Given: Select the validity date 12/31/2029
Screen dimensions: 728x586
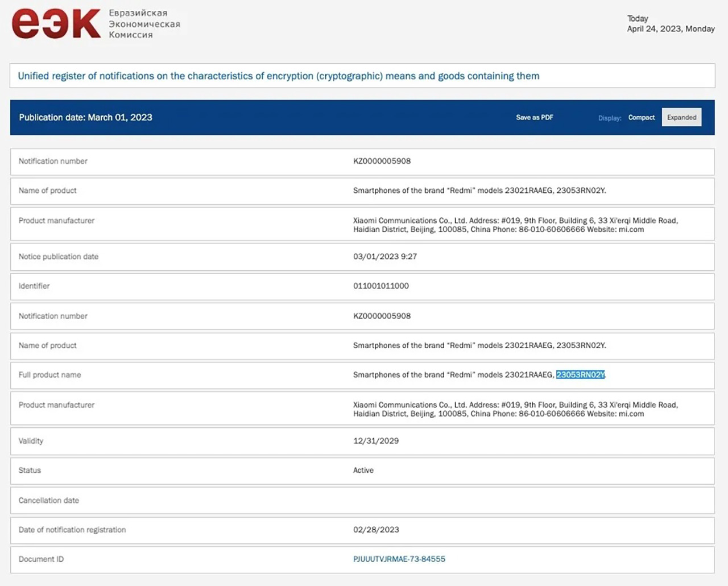Looking at the screenshot, I should coord(375,441).
